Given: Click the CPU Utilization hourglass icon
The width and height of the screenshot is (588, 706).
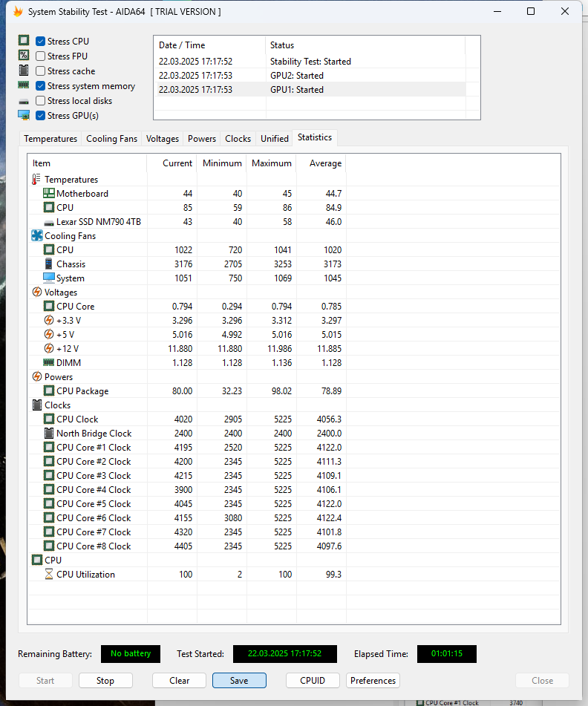Looking at the screenshot, I should [49, 575].
